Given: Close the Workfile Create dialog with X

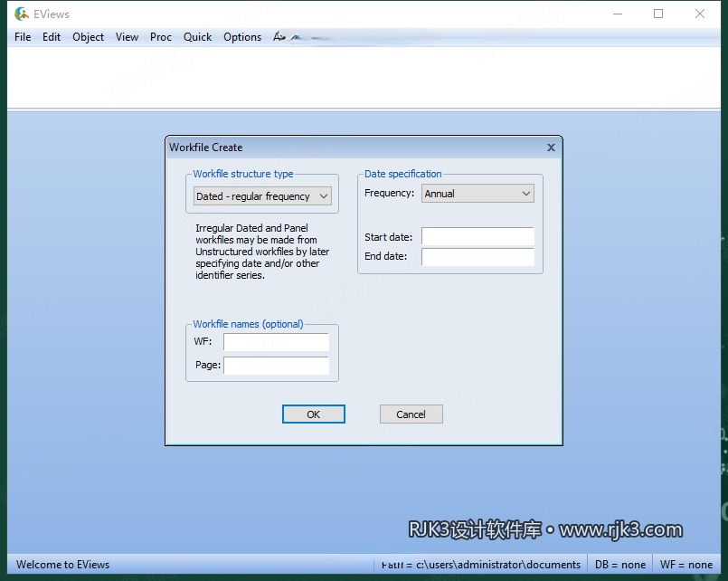Looking at the screenshot, I should click(551, 148).
